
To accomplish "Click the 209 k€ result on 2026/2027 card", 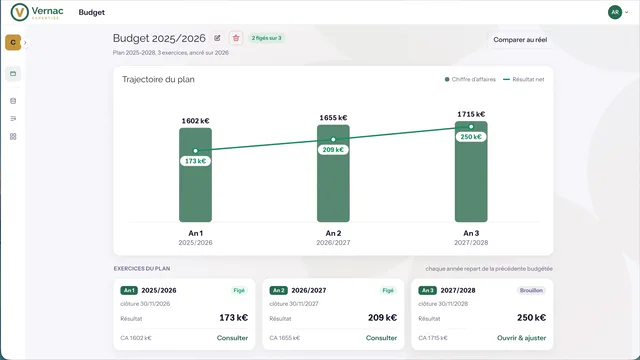I will (x=382, y=318).
